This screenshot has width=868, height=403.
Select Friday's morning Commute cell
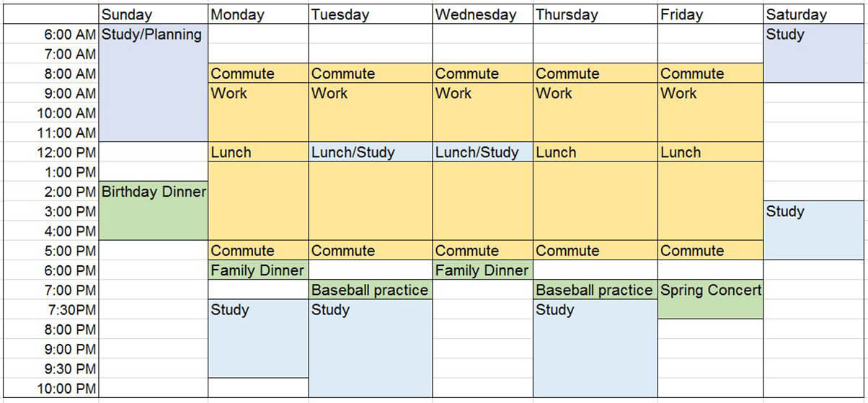710,74
